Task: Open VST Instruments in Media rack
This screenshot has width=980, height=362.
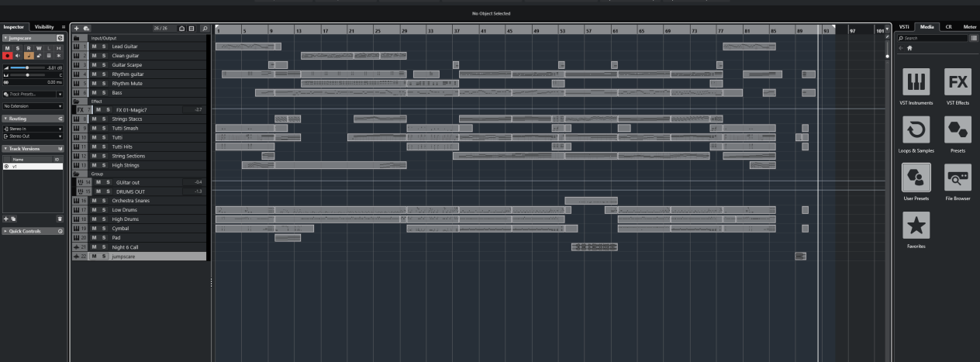Action: pos(916,82)
